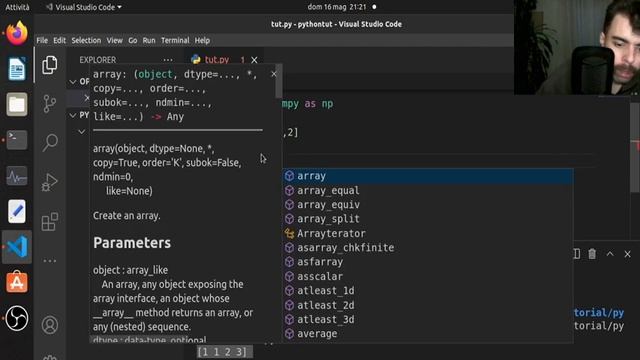640x360 pixels.
Task: Open Visual Studio Code app menu dropdown
Action: (84, 7)
